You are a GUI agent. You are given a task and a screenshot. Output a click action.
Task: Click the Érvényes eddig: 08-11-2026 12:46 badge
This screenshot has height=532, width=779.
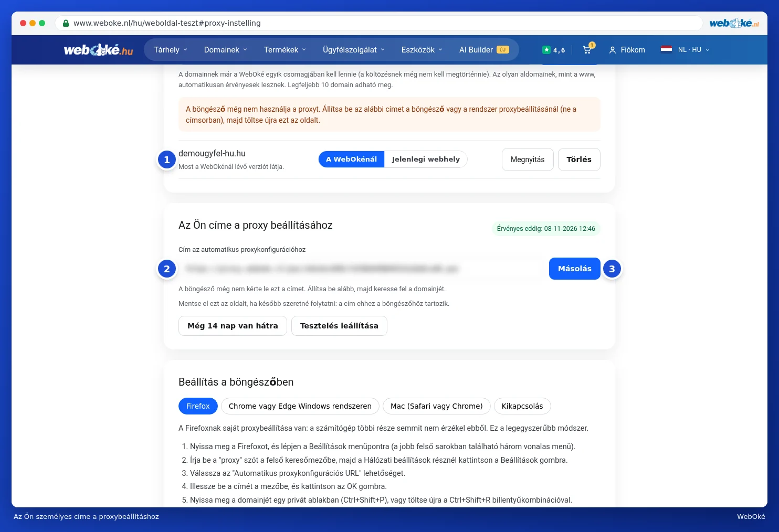pos(546,229)
